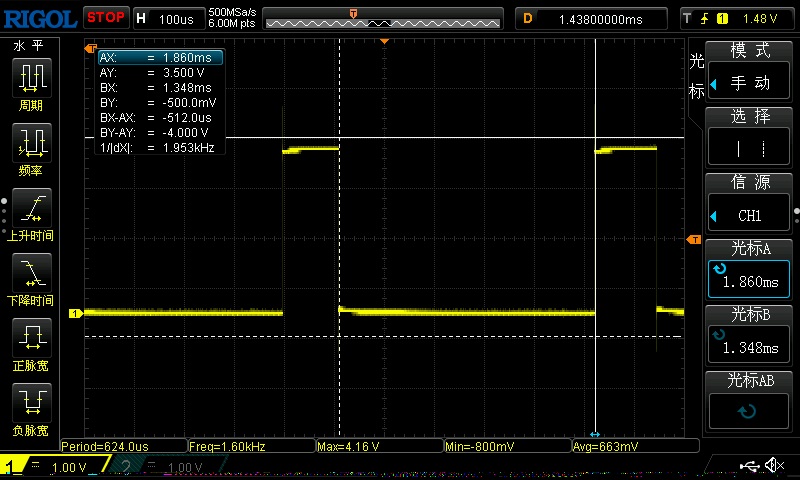The image size is (800, 480).
Task: Click the D 1.43800000ms delay readout
Action: tap(591, 19)
